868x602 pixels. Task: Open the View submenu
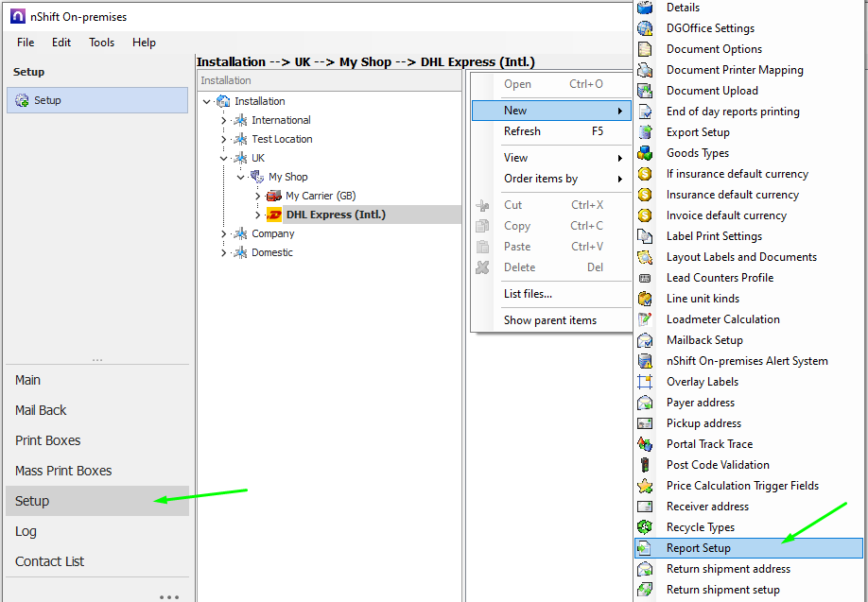[x=551, y=158]
